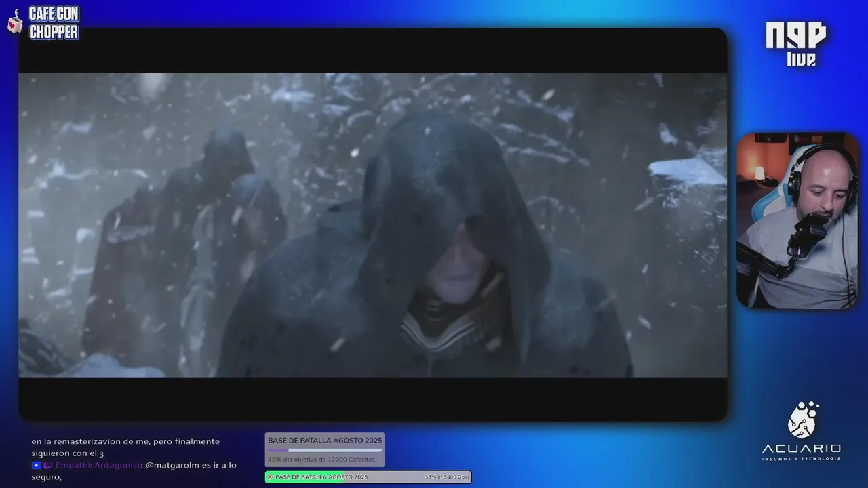Click the Twitch icon next to EmpathicAntagonist
Image resolution: width=868 pixels, height=488 pixels.
click(47, 465)
